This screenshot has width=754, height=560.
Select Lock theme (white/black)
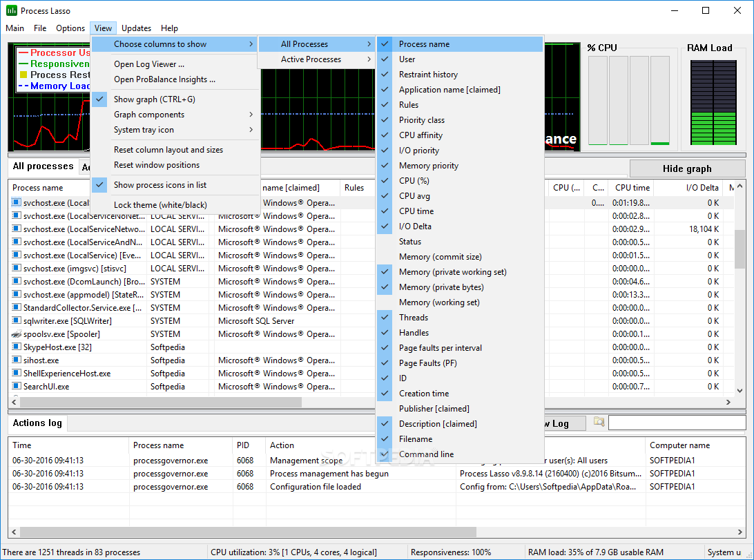tap(175, 205)
